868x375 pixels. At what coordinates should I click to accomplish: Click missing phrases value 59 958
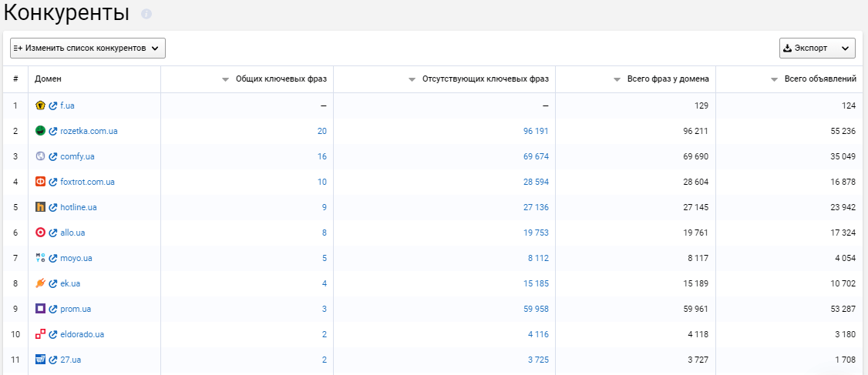coord(536,310)
